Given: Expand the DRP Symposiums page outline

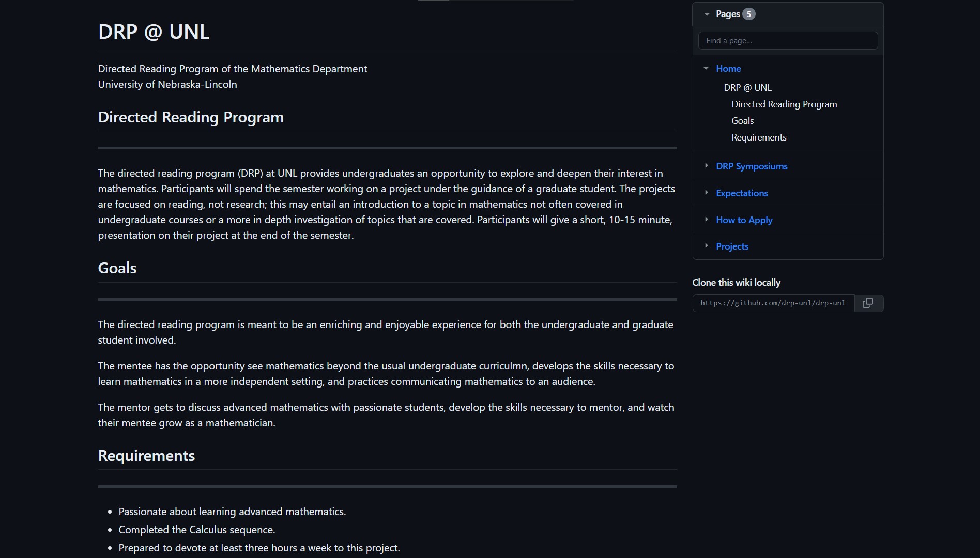Looking at the screenshot, I should point(706,166).
